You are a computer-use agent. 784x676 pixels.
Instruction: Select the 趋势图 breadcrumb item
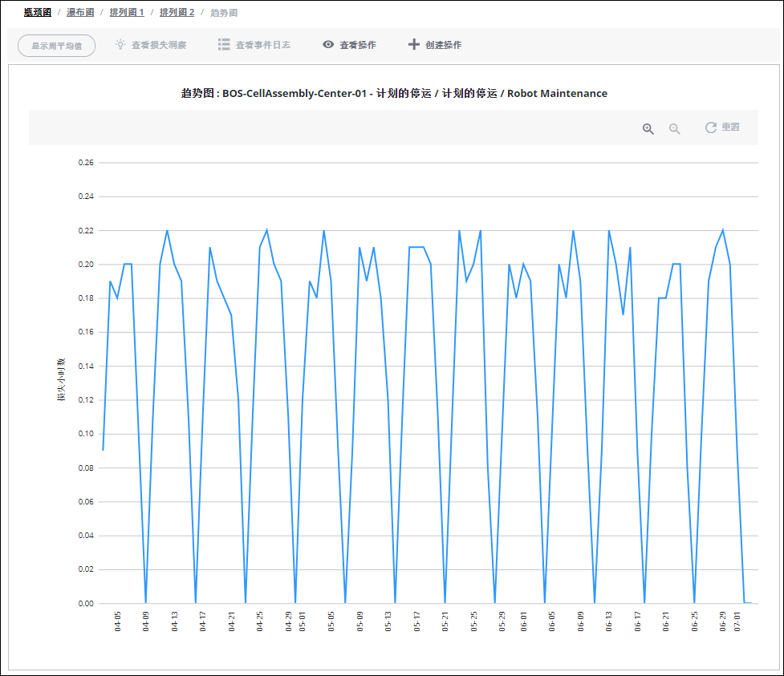click(224, 13)
